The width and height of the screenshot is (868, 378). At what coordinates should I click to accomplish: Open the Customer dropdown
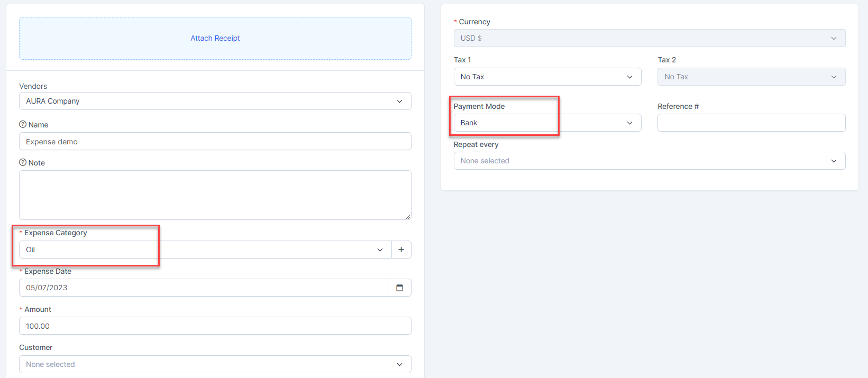click(x=215, y=364)
